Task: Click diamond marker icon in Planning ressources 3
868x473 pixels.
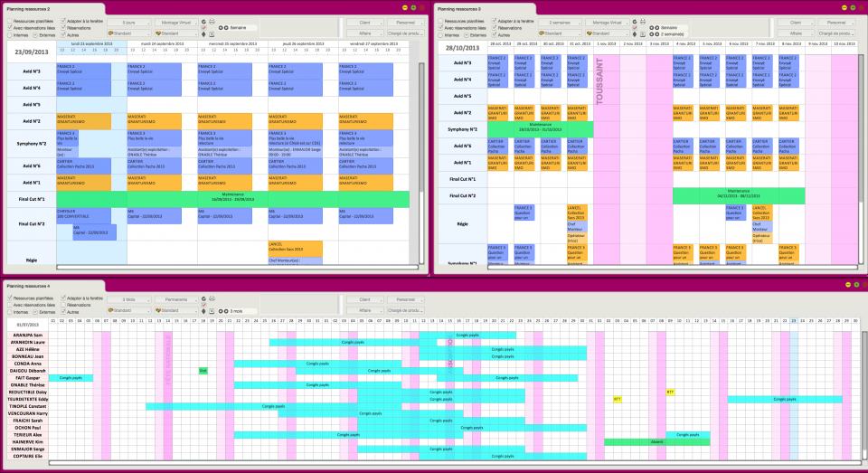Action: pos(635,34)
